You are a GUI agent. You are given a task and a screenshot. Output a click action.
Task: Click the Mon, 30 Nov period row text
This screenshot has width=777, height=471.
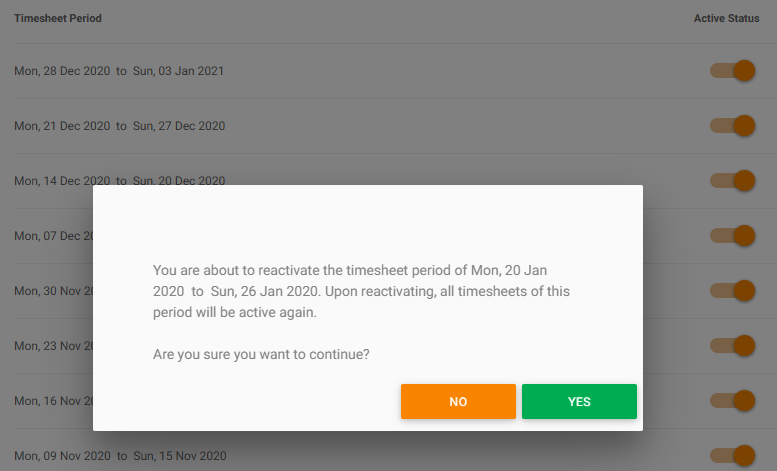pyautogui.click(x=52, y=291)
